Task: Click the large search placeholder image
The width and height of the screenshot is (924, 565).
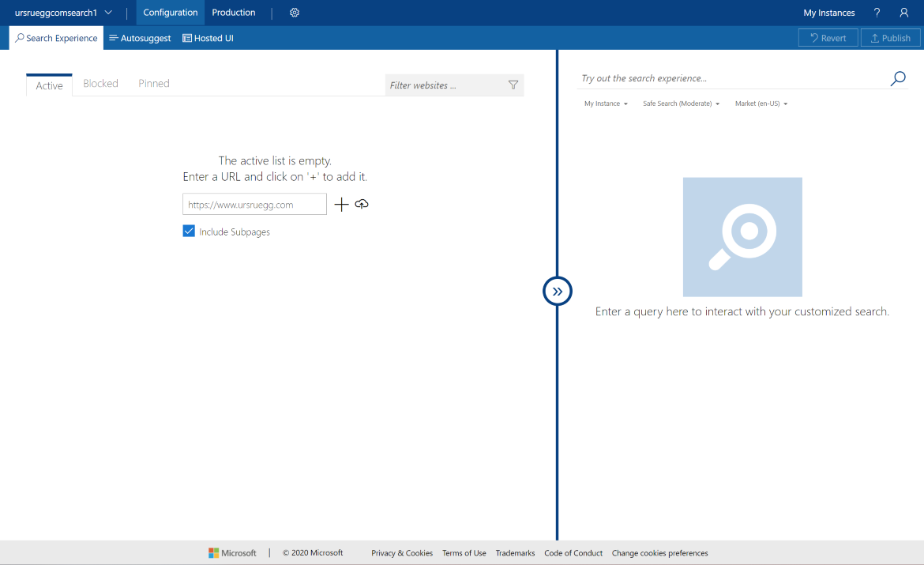Action: tap(742, 237)
